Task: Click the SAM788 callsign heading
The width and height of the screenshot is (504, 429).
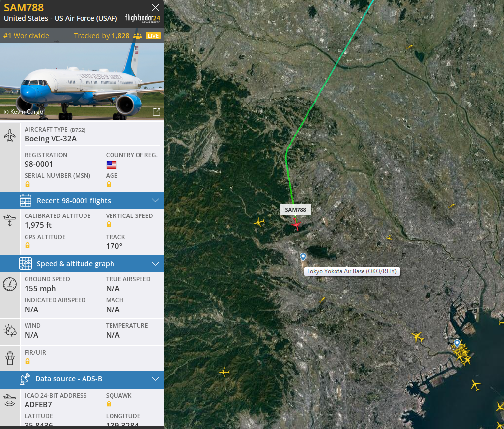Action: [24, 7]
